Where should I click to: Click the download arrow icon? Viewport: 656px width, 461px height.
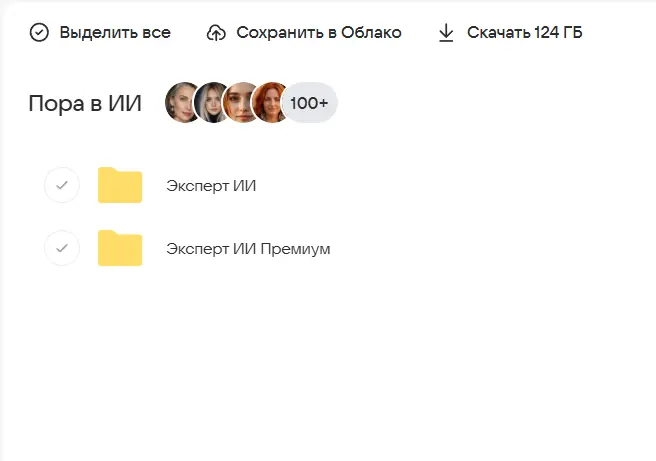[x=446, y=33]
